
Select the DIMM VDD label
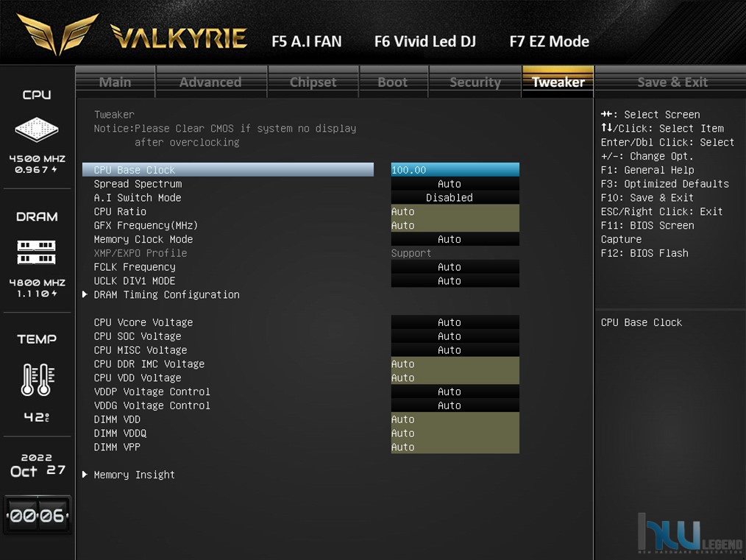[117, 419]
